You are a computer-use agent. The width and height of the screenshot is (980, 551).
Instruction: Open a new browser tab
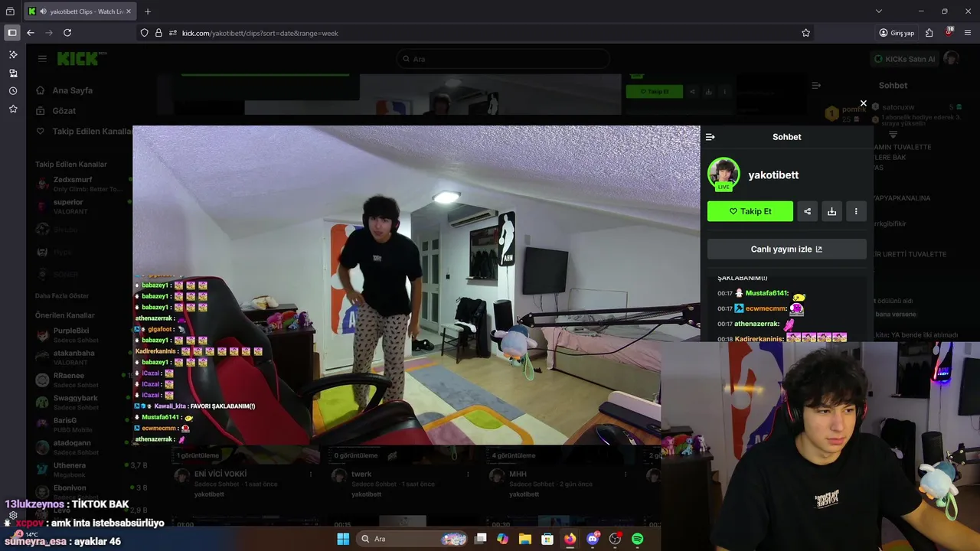pyautogui.click(x=148, y=11)
